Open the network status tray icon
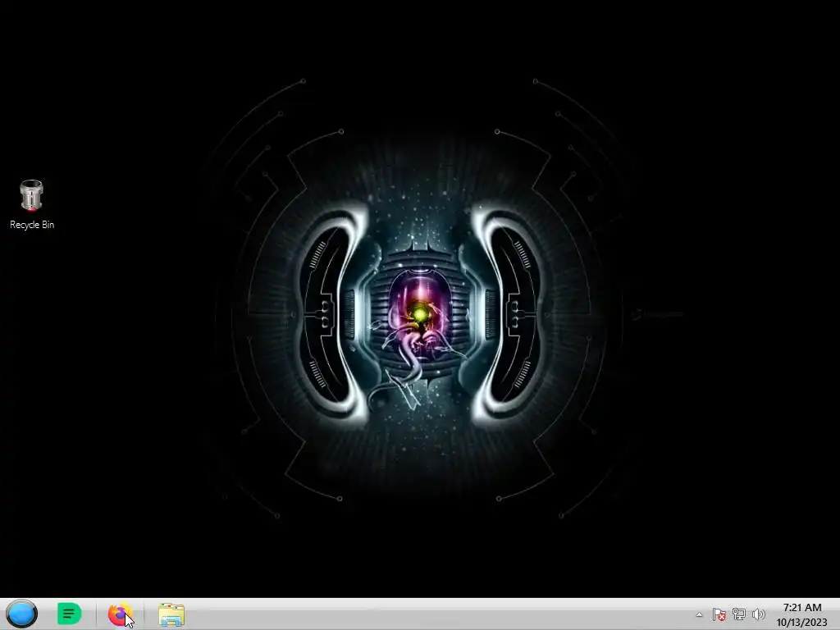This screenshot has height=630, width=840. [739, 614]
